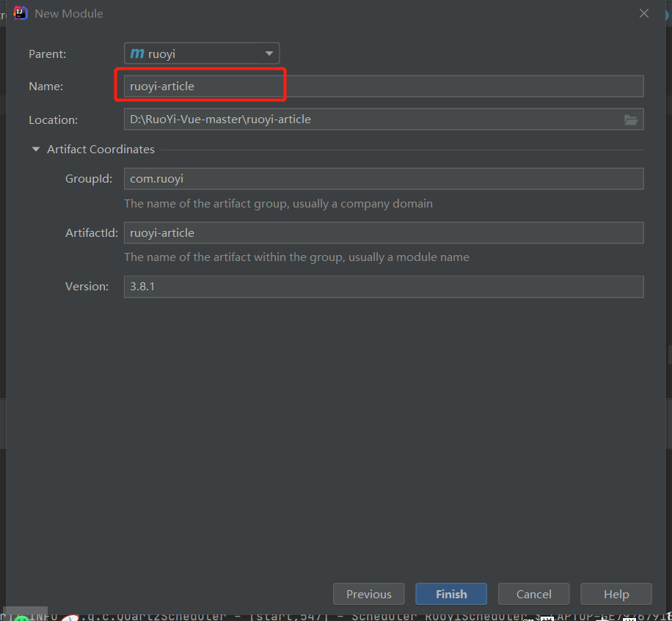
Task: Click the 'GroupId:' label
Action: [89, 179]
